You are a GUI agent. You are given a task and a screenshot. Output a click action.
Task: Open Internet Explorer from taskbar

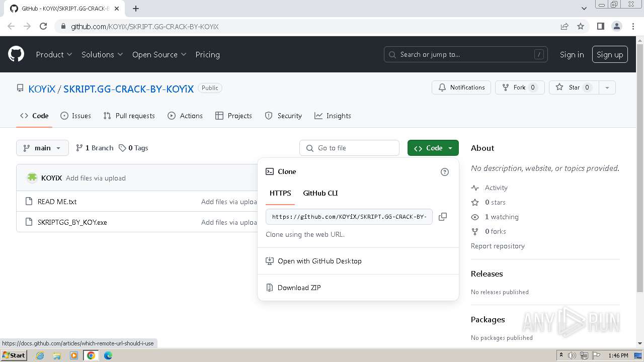click(x=40, y=355)
